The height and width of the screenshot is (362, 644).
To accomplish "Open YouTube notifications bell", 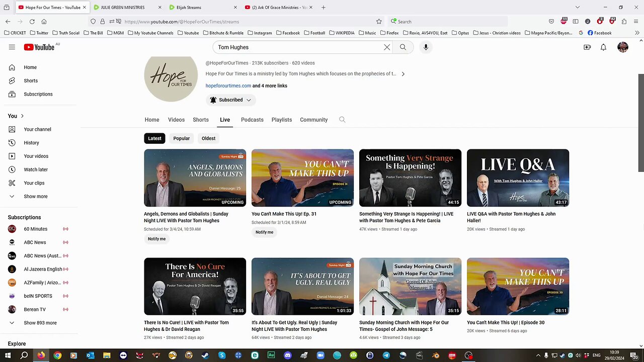I will tap(603, 47).
